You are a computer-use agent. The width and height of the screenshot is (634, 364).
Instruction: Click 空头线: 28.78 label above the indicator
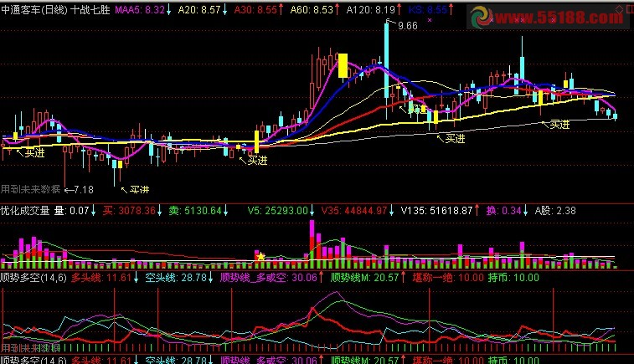pos(176,278)
